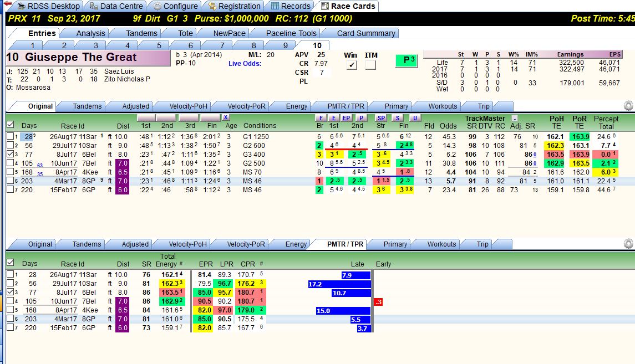The height and width of the screenshot is (364, 635).
Task: Click the red .3 Early bar
Action: (x=378, y=302)
